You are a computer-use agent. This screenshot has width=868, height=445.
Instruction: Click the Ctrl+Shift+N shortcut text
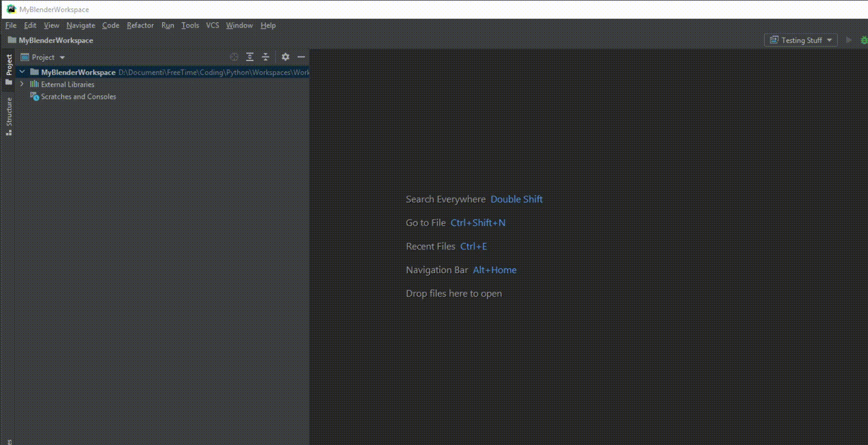point(478,222)
